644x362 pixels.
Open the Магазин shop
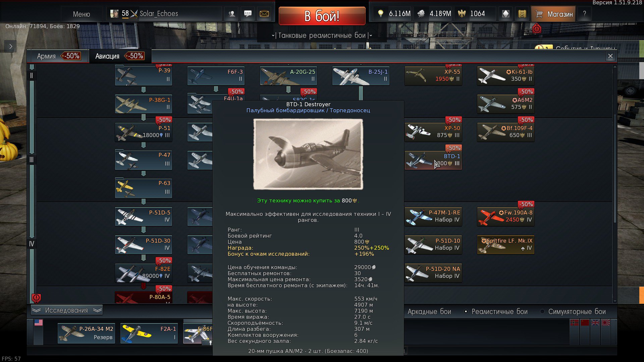(554, 14)
